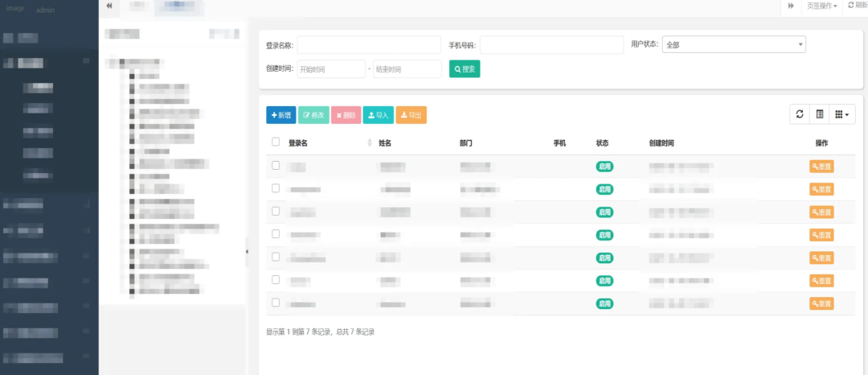Click the table refresh icon button
The width and height of the screenshot is (868, 375).
point(800,115)
